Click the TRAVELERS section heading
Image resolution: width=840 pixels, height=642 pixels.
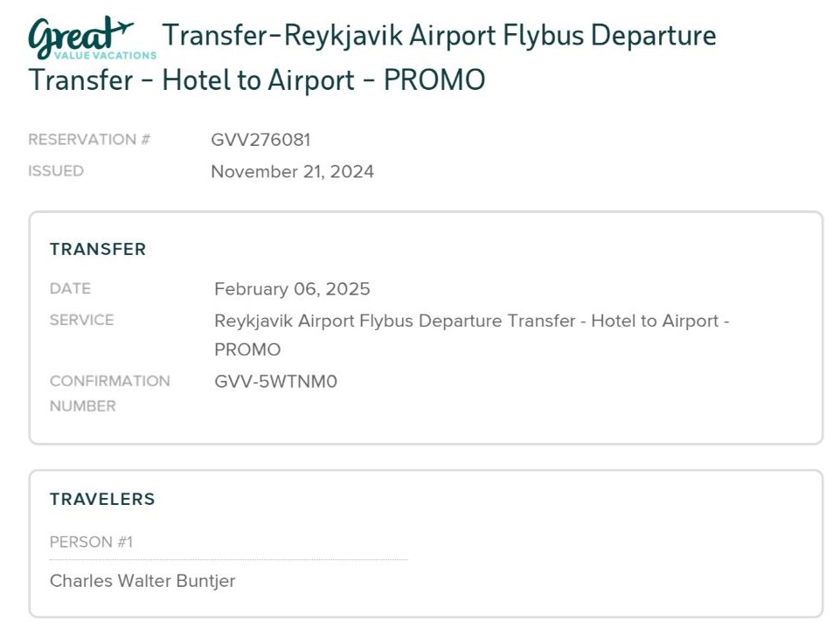pyautogui.click(x=102, y=500)
